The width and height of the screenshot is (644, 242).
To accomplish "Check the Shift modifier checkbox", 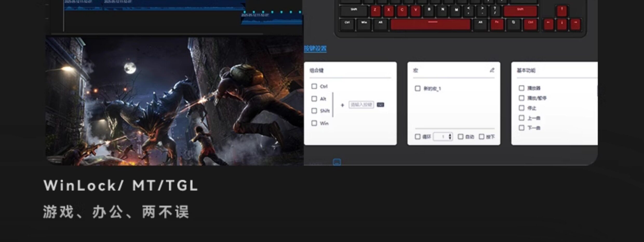I will point(314,111).
